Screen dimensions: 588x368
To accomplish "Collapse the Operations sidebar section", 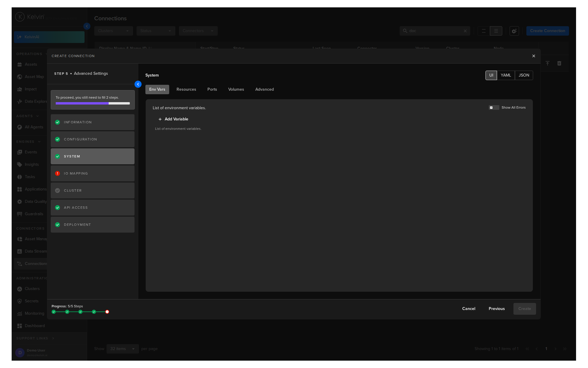I will coord(32,54).
